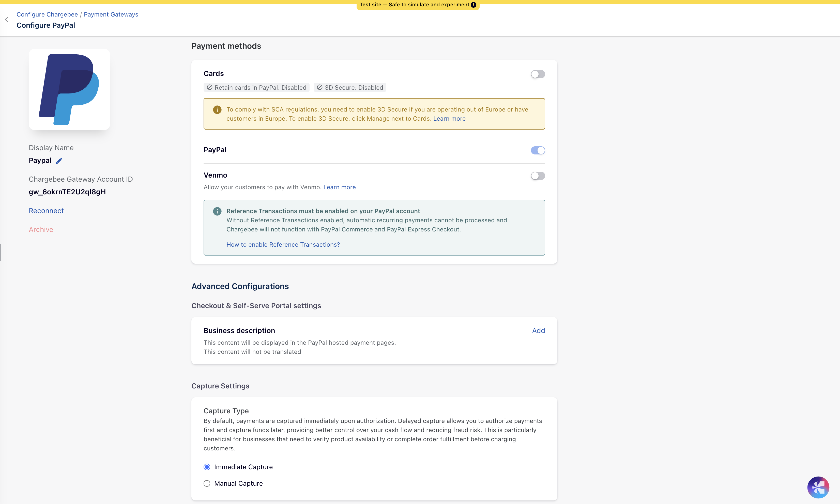Select Immediate Capture radio button

pyautogui.click(x=207, y=467)
